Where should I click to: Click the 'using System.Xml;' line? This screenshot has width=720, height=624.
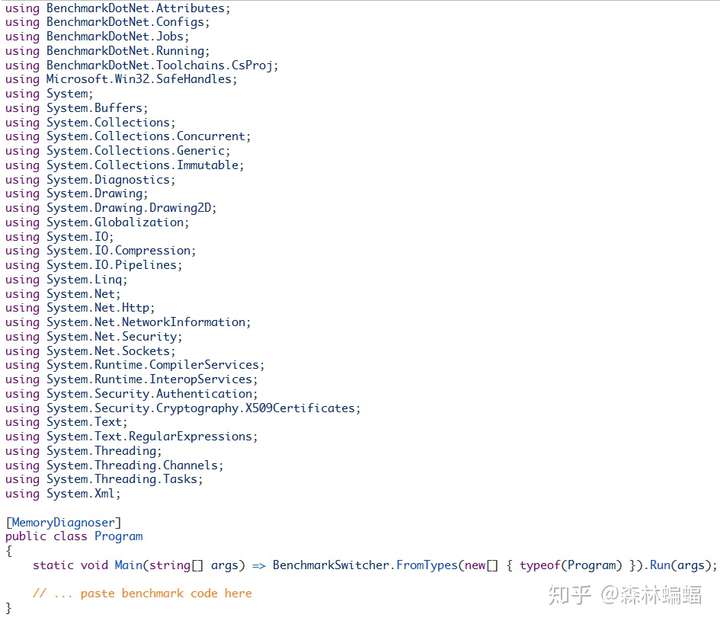tap(63, 494)
